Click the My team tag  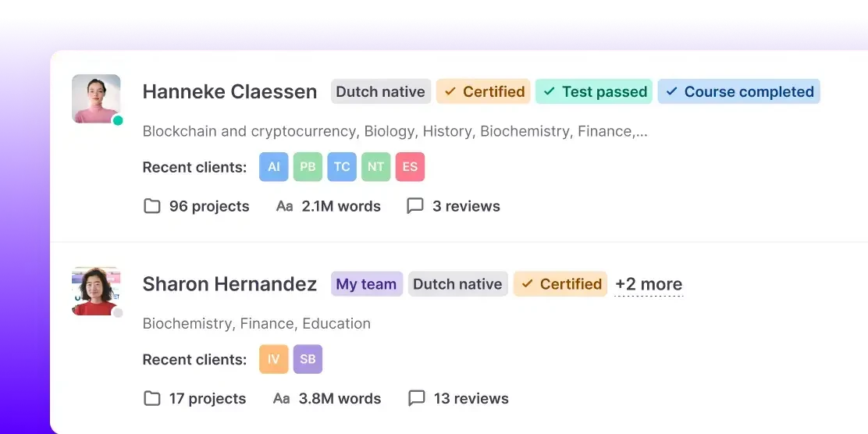(366, 284)
